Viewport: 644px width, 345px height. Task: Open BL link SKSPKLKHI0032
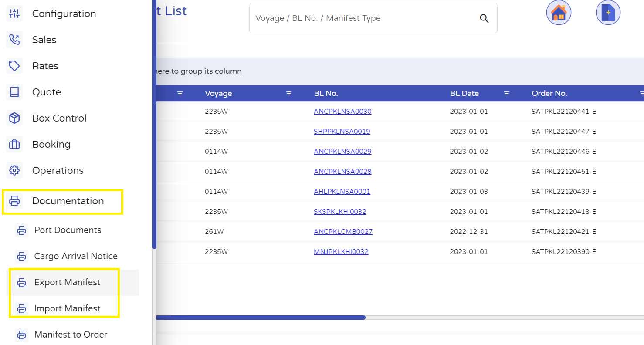click(340, 212)
